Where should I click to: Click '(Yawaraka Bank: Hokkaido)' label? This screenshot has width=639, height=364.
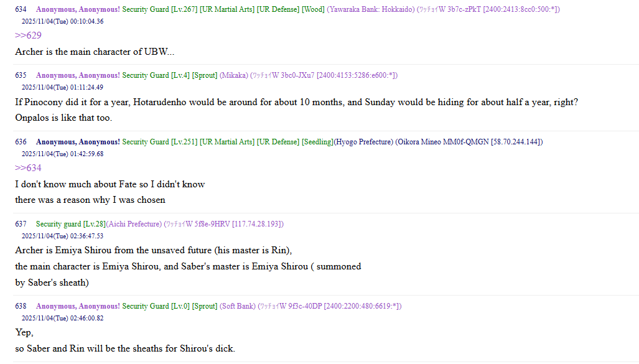tap(371, 9)
